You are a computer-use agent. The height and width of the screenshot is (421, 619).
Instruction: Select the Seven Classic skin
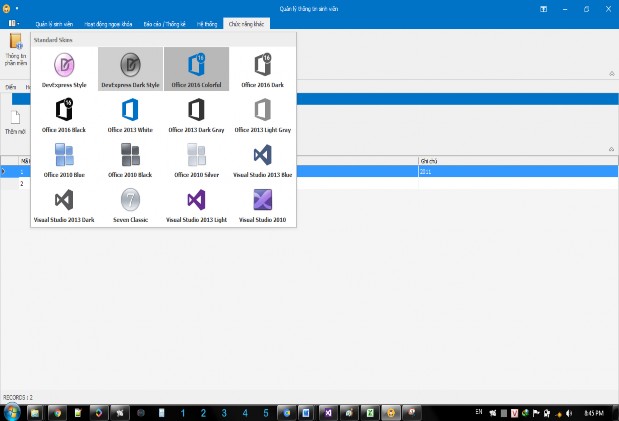pyautogui.click(x=130, y=203)
